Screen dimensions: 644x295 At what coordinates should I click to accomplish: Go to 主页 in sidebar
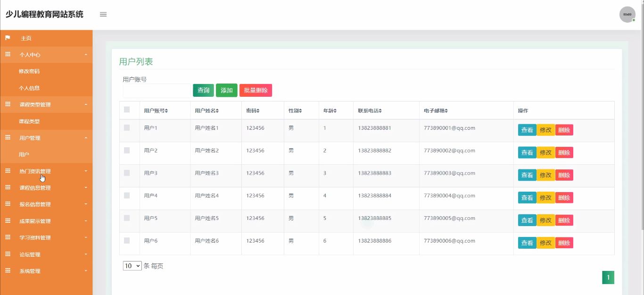click(x=26, y=38)
